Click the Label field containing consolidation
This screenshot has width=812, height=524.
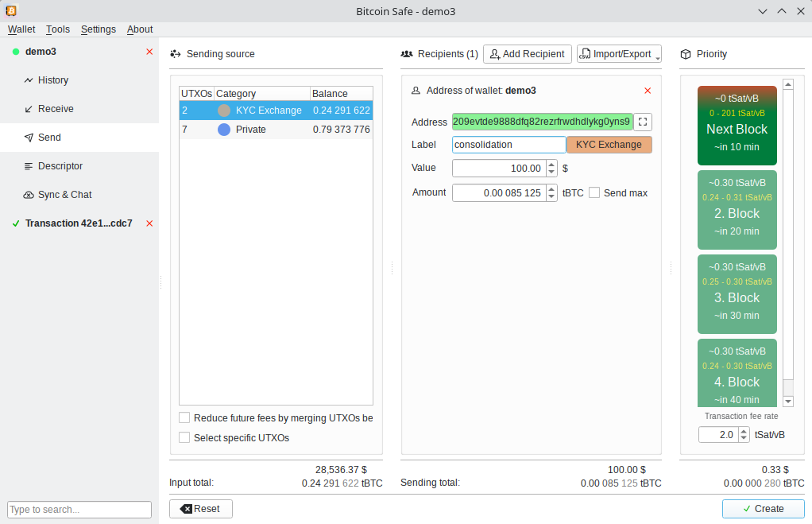(x=508, y=145)
